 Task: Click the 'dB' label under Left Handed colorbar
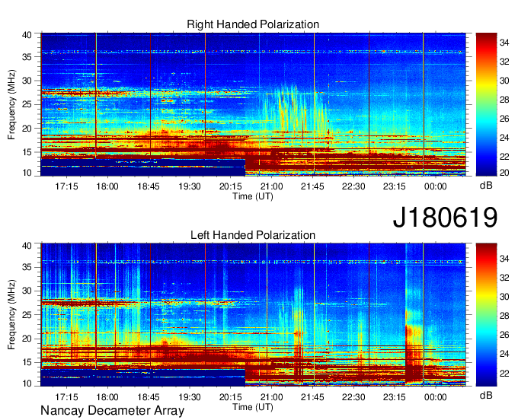(486, 395)
